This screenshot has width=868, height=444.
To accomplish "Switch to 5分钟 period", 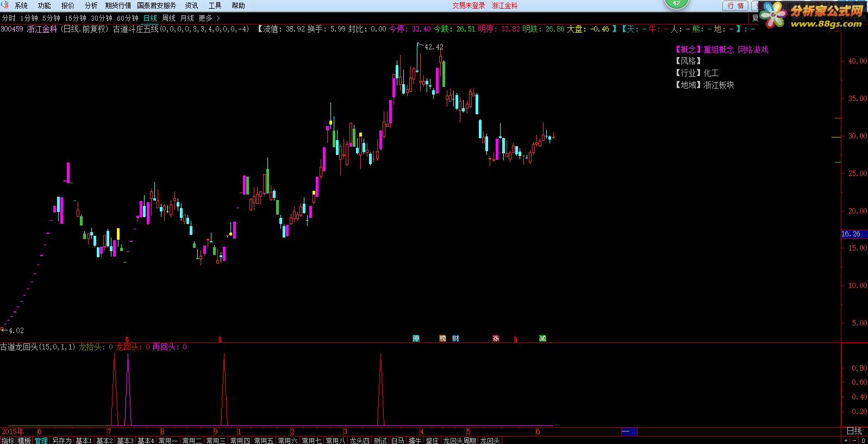I will (51, 18).
